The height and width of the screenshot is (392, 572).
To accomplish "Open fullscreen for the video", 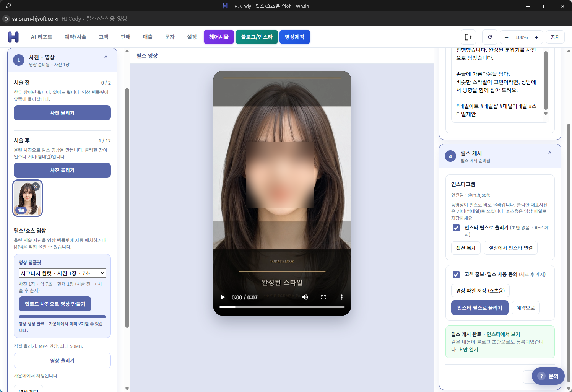I will [x=323, y=297].
